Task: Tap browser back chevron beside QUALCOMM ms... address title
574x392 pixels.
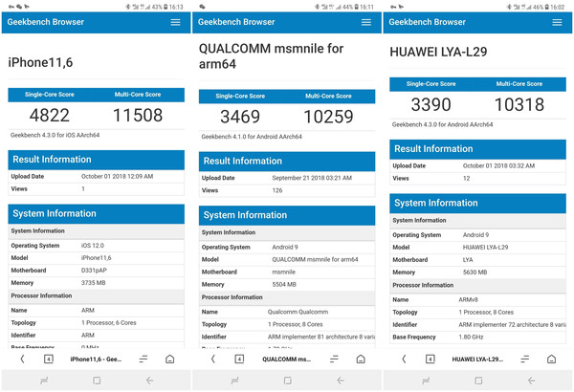Action: click(x=213, y=359)
